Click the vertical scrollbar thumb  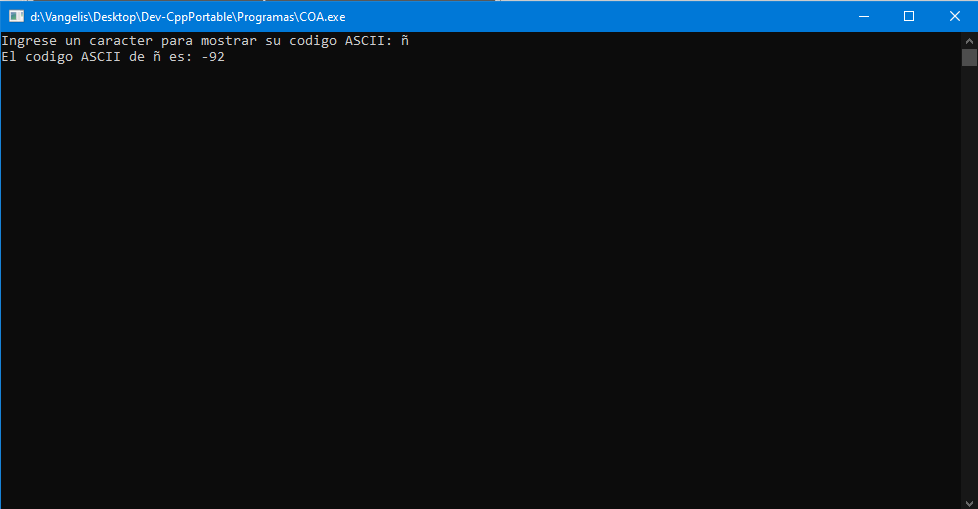(969, 57)
